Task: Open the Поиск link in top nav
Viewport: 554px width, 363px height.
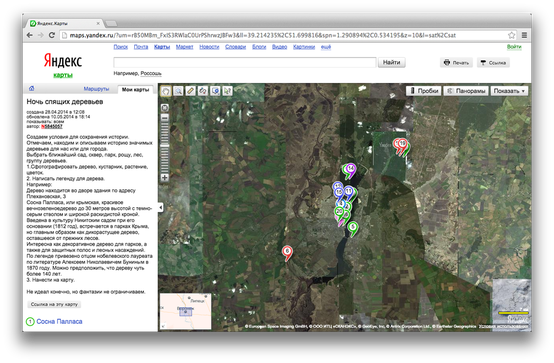Action: (120, 47)
